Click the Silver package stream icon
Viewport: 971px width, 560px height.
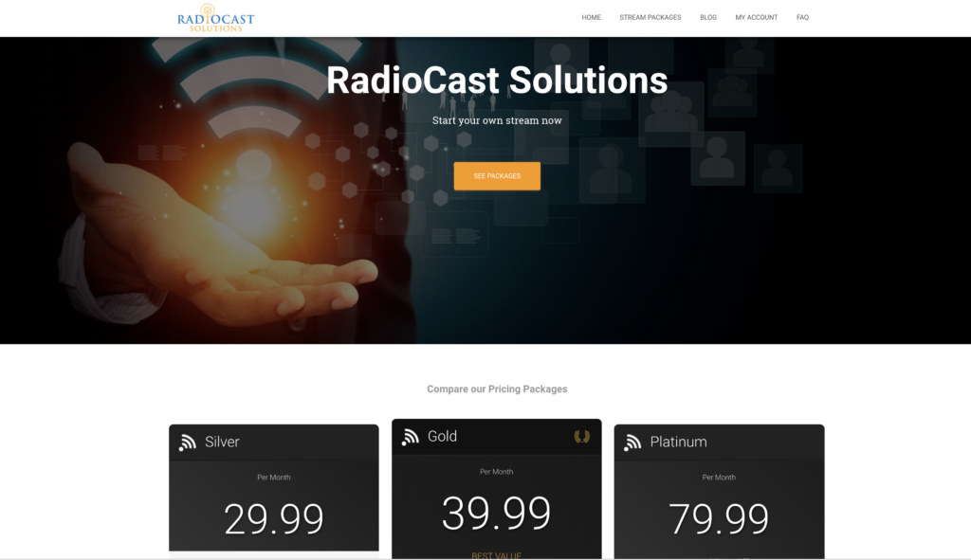click(x=188, y=443)
